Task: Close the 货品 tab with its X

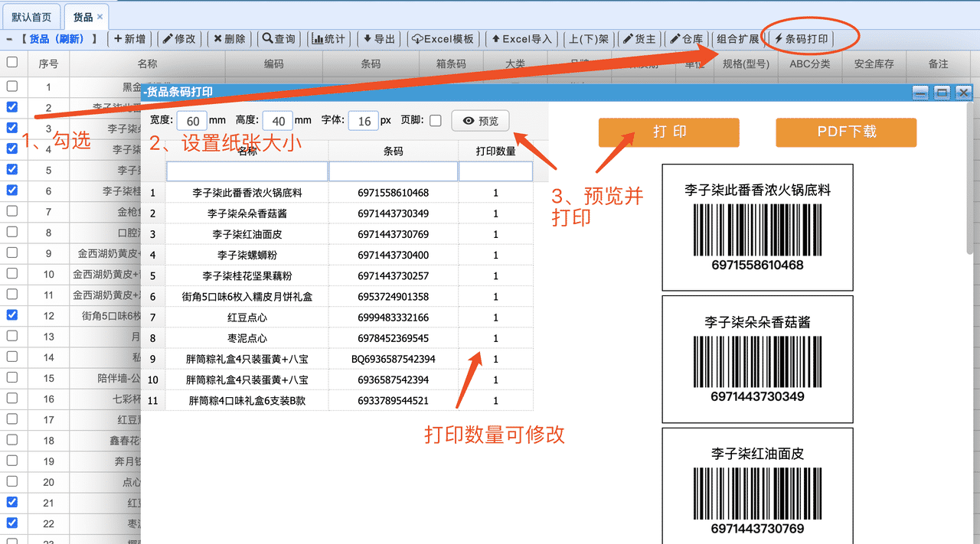Action: tap(100, 17)
